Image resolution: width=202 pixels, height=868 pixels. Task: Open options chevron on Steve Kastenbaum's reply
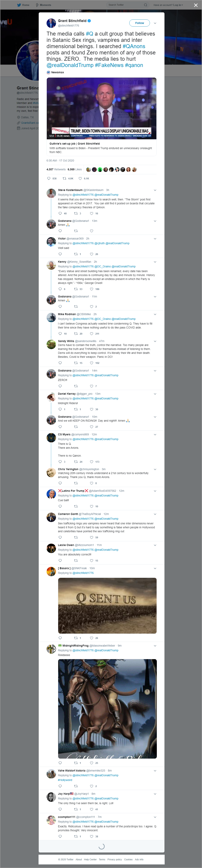tap(155, 190)
